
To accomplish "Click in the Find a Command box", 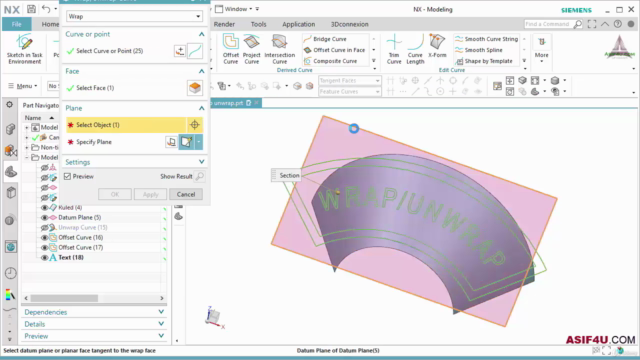I will (x=548, y=24).
